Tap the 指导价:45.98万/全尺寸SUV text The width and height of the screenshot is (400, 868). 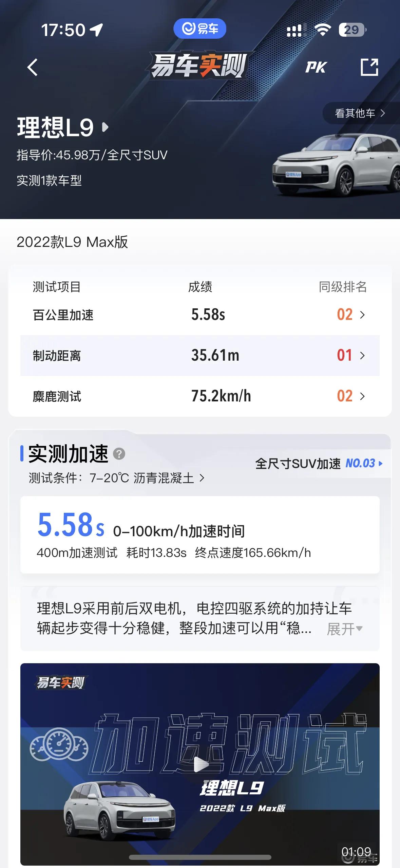click(92, 155)
